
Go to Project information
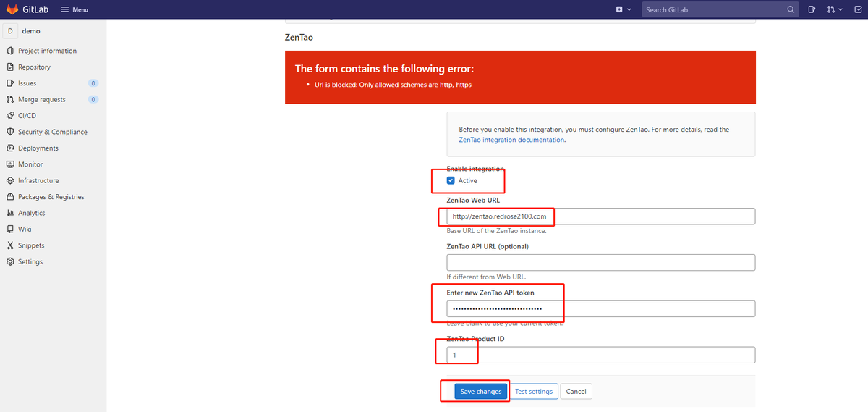pos(47,51)
